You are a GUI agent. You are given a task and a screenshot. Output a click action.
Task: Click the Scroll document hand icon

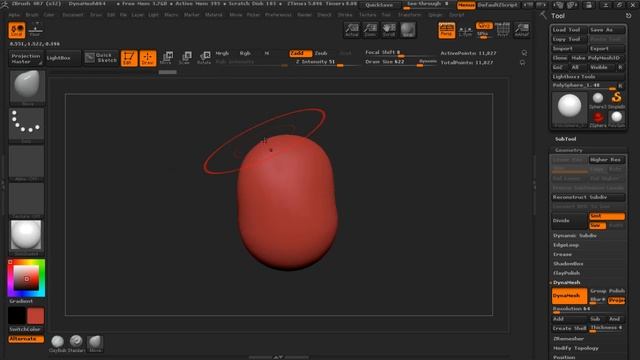(389, 30)
